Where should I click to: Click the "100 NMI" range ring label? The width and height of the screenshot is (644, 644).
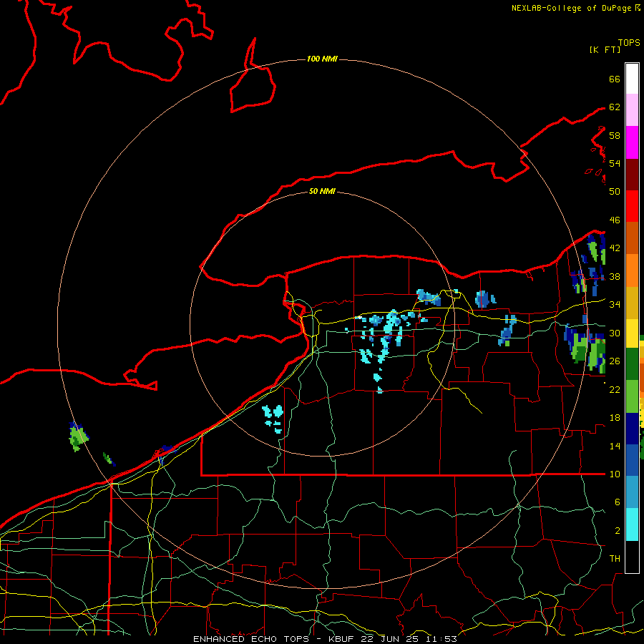(x=322, y=59)
